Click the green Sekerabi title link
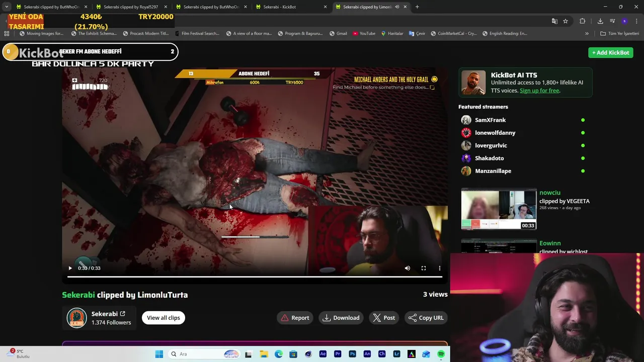Image resolution: width=644 pixels, height=362 pixels. coord(78,295)
